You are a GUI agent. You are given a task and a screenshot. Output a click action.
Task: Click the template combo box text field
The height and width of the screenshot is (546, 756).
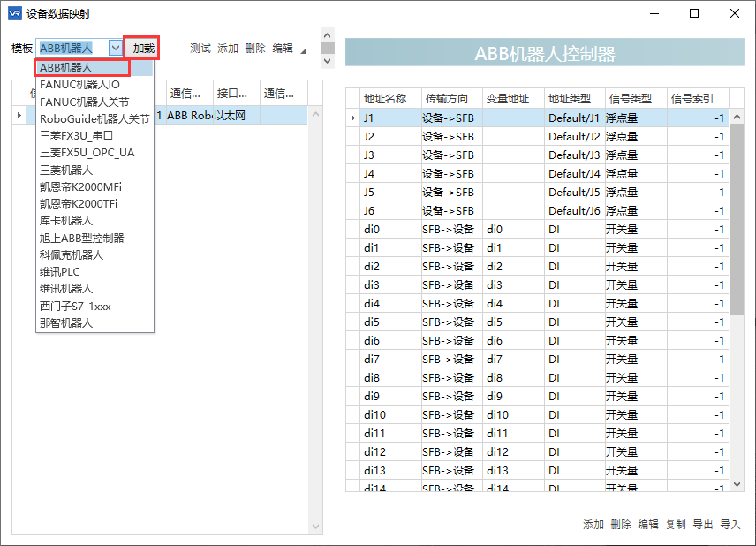point(72,48)
